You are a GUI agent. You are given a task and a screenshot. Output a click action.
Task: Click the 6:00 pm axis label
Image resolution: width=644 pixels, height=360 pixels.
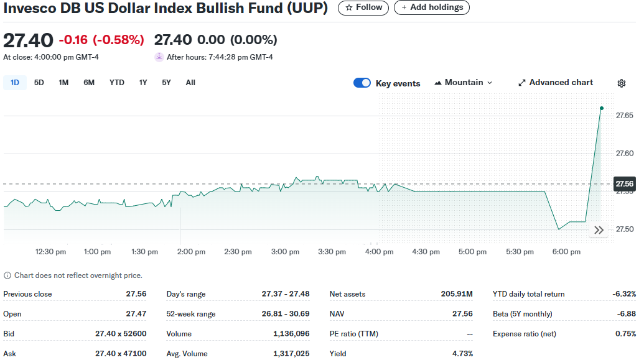[566, 252]
